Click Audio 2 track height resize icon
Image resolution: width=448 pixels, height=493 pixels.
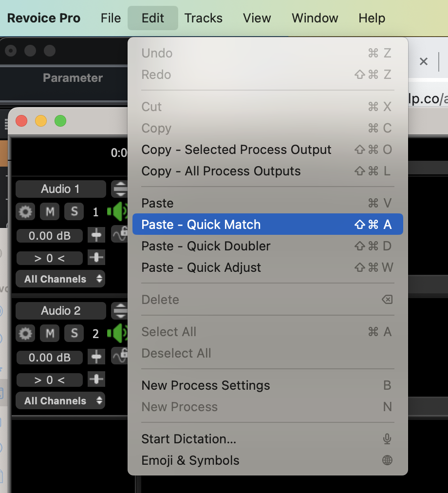pyautogui.click(x=119, y=310)
